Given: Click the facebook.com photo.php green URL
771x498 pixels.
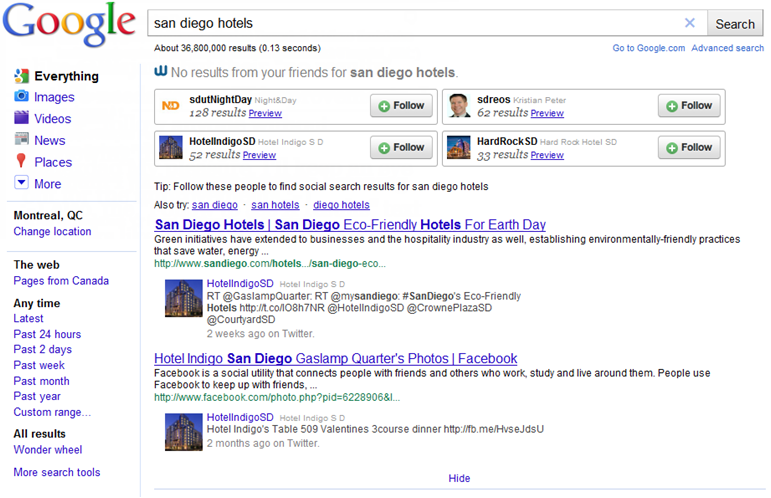Looking at the screenshot, I should click(277, 397).
